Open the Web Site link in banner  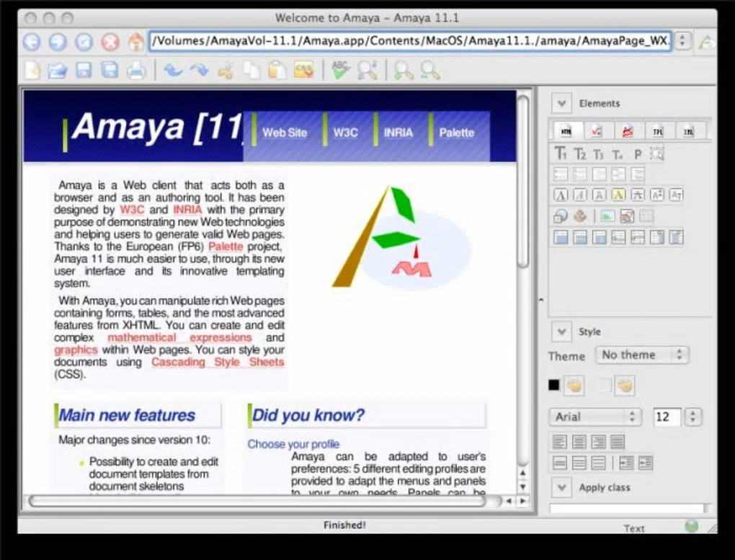tap(285, 133)
